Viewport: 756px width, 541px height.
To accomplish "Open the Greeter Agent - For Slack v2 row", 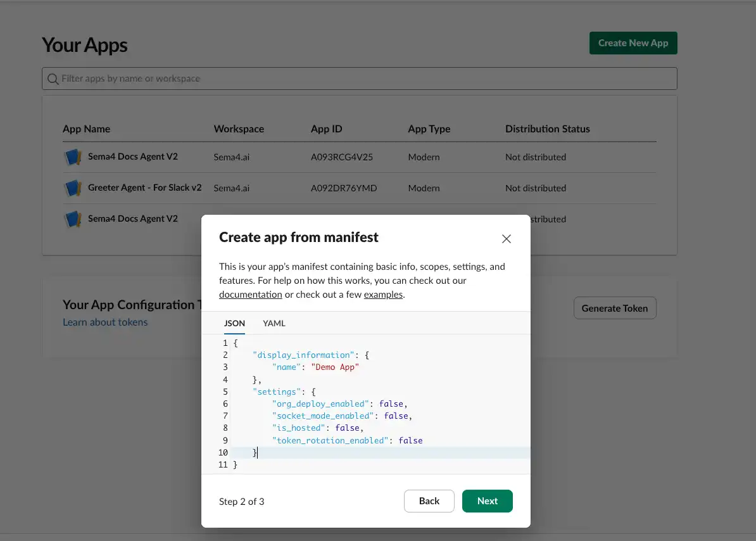I will 144,188.
